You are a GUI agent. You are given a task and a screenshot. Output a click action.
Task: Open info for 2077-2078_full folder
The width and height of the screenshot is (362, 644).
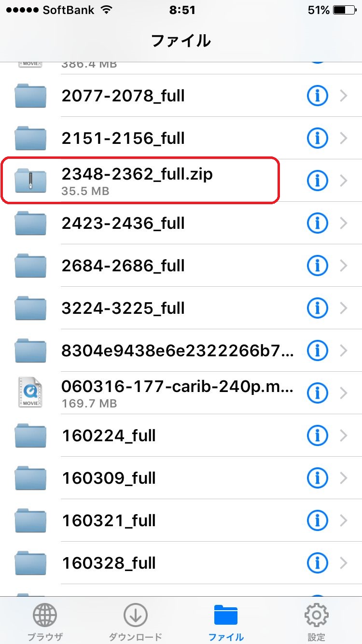pos(317,96)
